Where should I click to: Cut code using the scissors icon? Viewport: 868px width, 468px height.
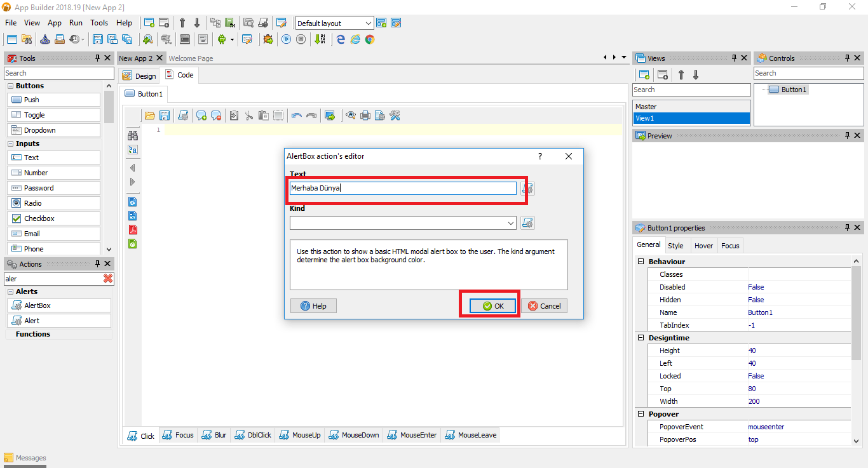coord(248,115)
